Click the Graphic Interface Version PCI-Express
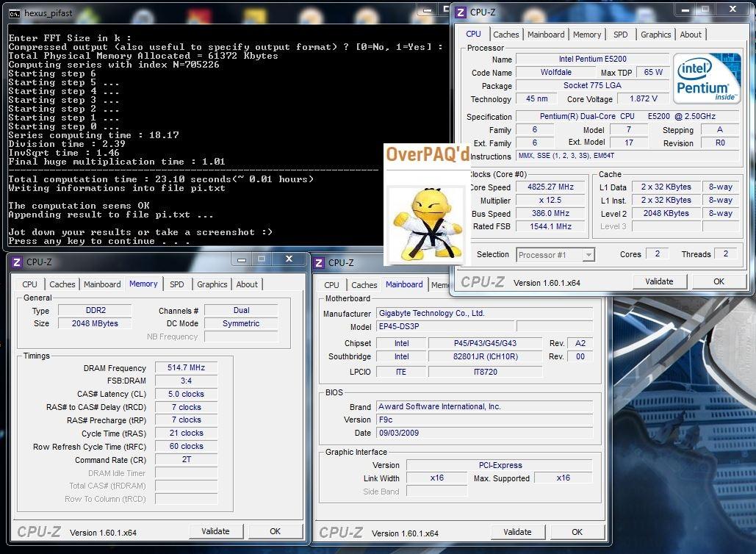 tap(500, 465)
